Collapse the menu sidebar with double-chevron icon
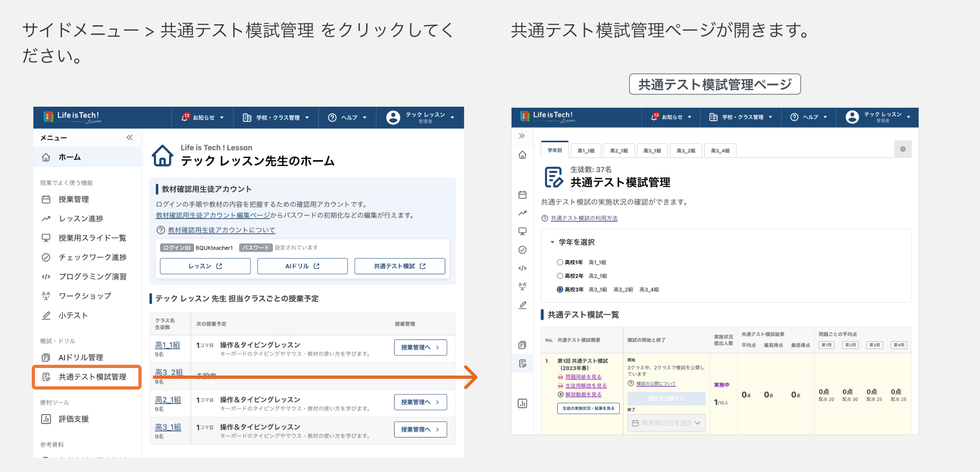 coord(129,137)
